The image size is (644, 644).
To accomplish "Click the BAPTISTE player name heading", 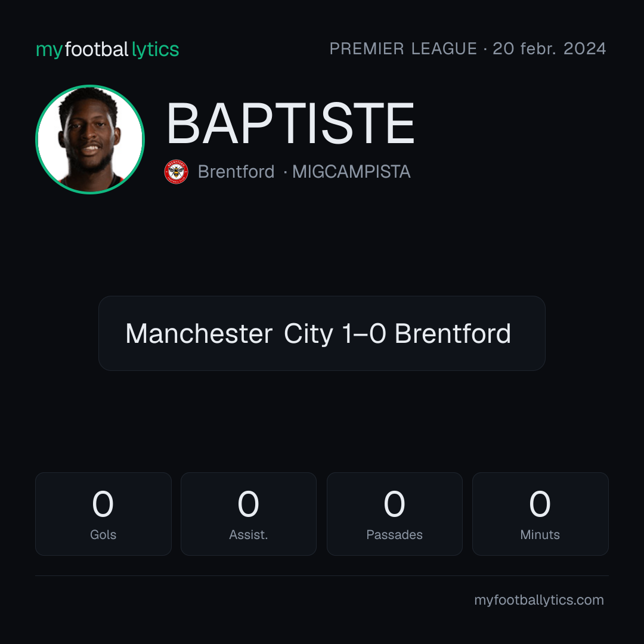I will coord(290,123).
